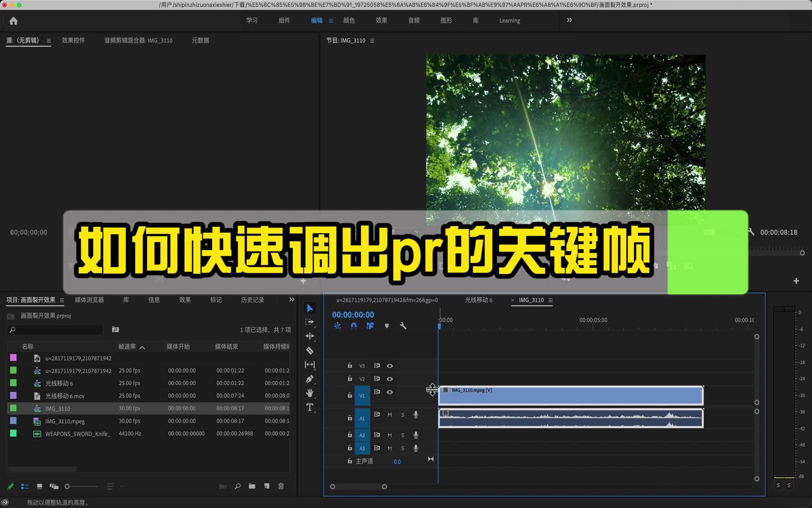This screenshot has height=508, width=812.
Task: Open Creative Cloud icon in status bar
Action: point(5,502)
